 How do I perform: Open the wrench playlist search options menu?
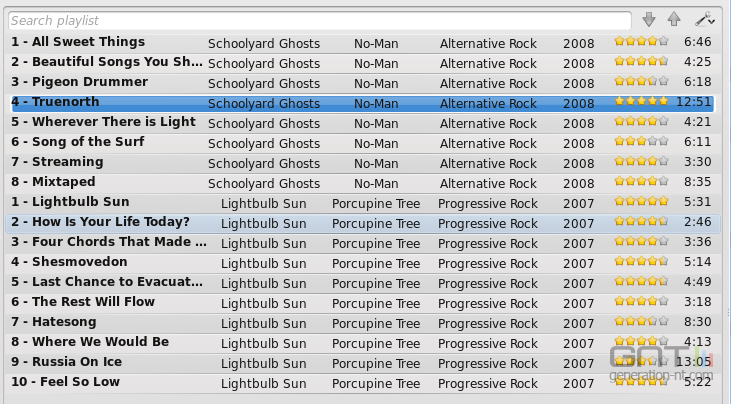(704, 20)
